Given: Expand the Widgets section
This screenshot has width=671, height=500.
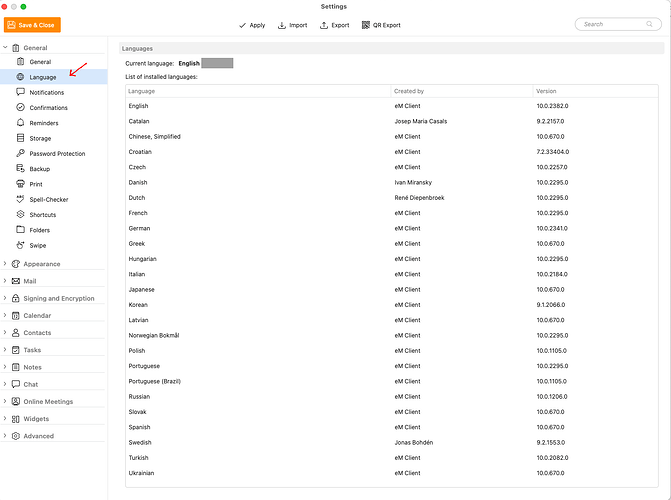Looking at the screenshot, I should pos(5,418).
